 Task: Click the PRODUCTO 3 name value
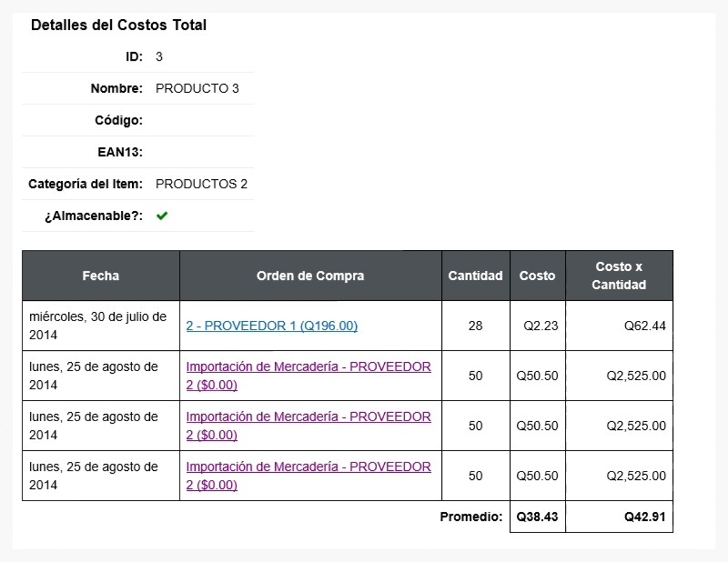[197, 88]
